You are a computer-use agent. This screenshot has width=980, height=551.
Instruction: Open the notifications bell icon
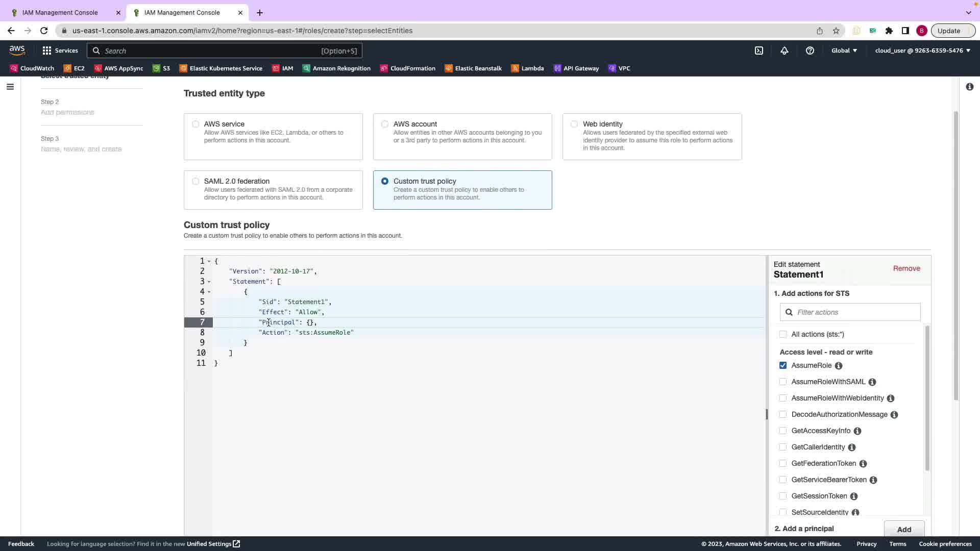click(x=785, y=51)
